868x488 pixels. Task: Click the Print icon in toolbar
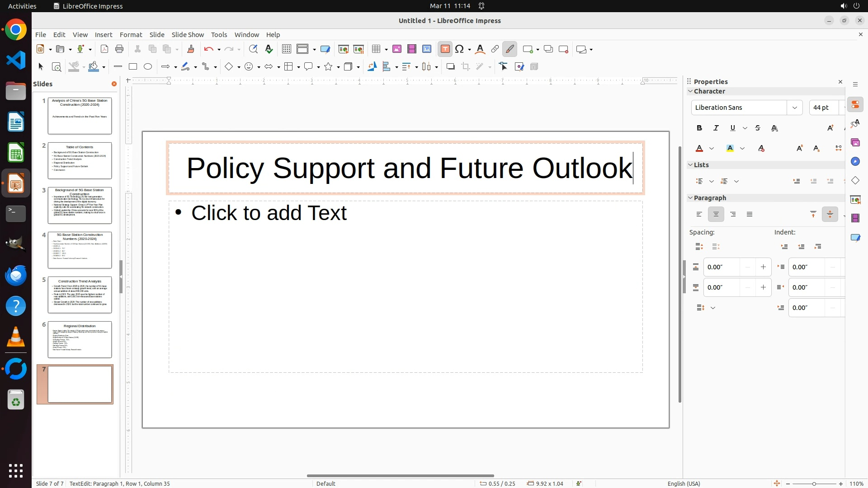[119, 49]
